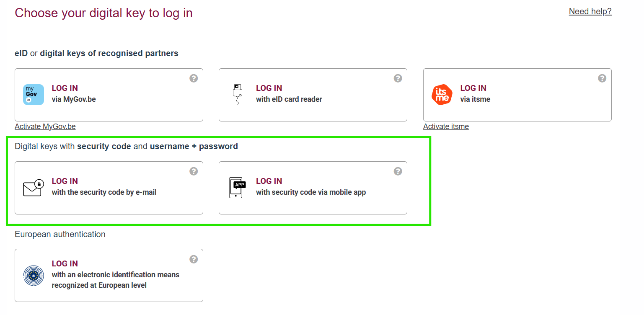
Task: Click the e-mail envelope lock icon
Action: click(34, 188)
